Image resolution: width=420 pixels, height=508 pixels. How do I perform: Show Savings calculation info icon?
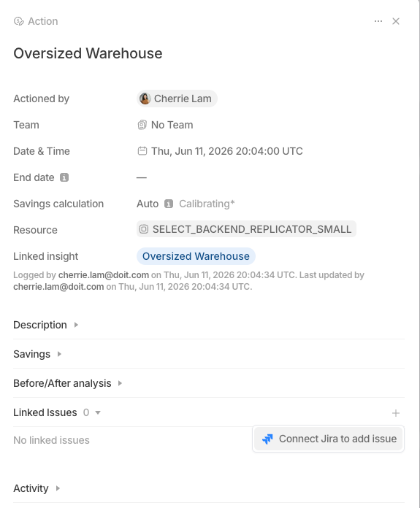pos(169,204)
